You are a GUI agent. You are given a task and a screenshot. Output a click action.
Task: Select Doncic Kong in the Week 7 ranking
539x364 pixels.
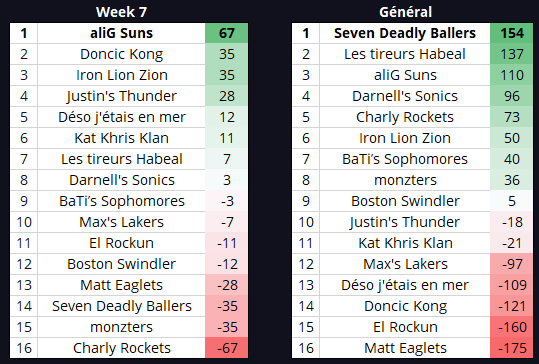coord(121,54)
